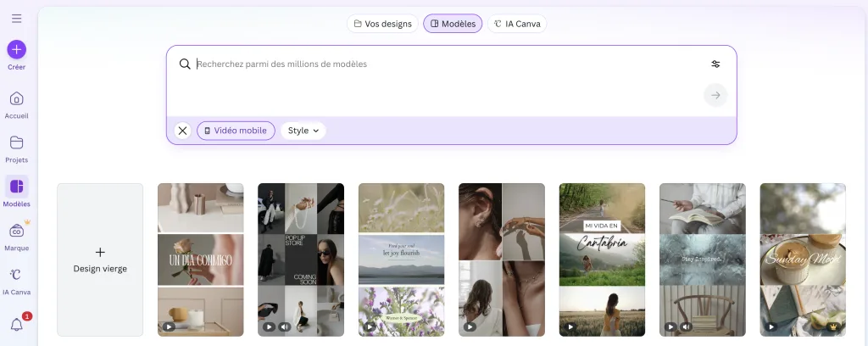This screenshot has height=346, width=868.
Task: Open the Mi Vida en Cantabria template
Action: pyautogui.click(x=602, y=259)
